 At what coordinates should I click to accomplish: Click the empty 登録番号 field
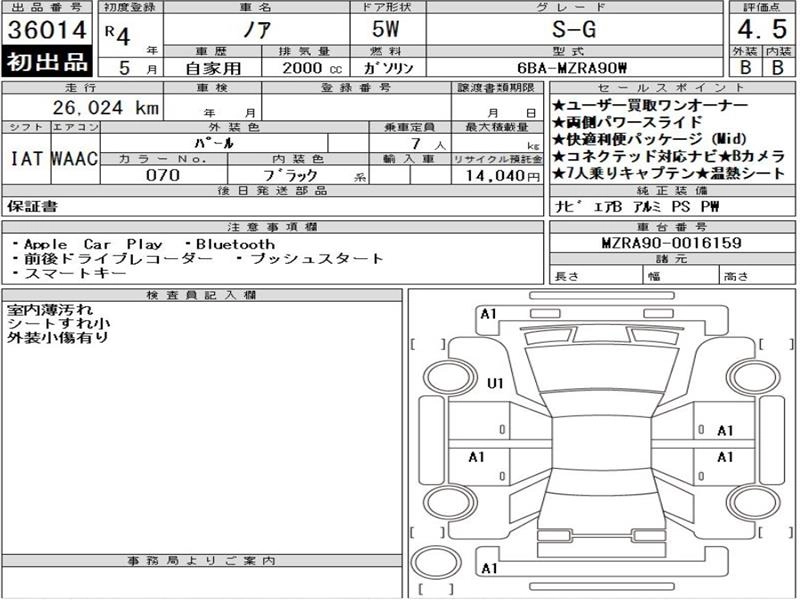[356, 107]
